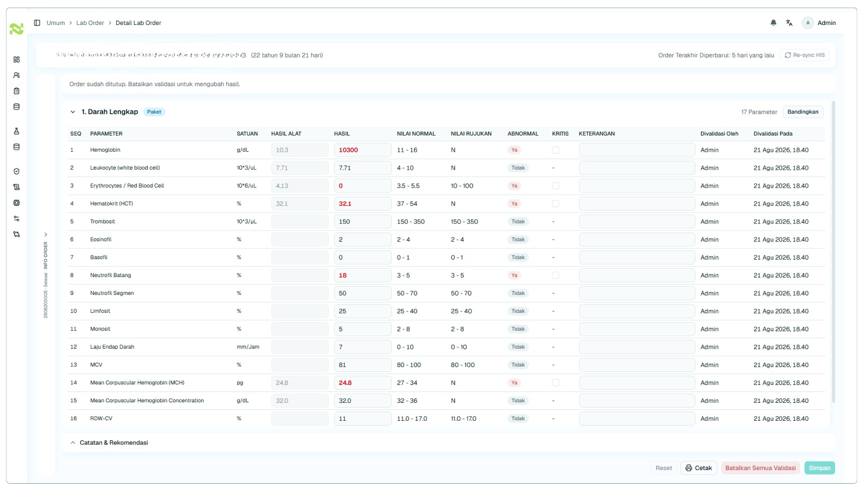Open the notifications bell icon
Image resolution: width=868 pixels, height=488 pixels.
tap(774, 23)
